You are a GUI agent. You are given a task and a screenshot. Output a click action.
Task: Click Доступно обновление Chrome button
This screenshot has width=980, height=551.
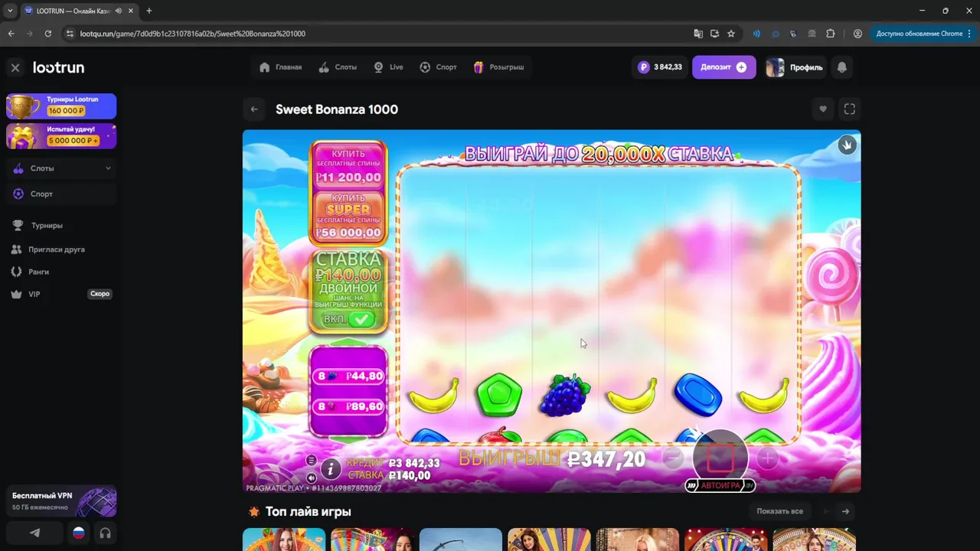923,34
